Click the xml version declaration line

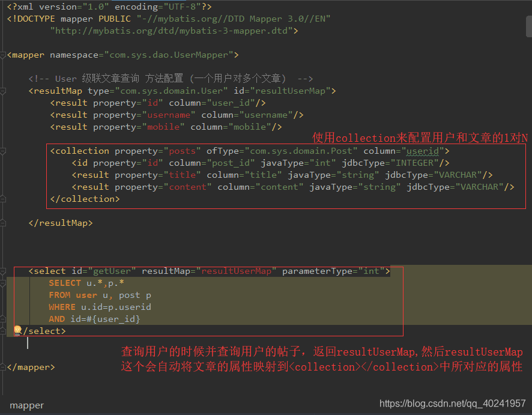pyautogui.click(x=109, y=7)
